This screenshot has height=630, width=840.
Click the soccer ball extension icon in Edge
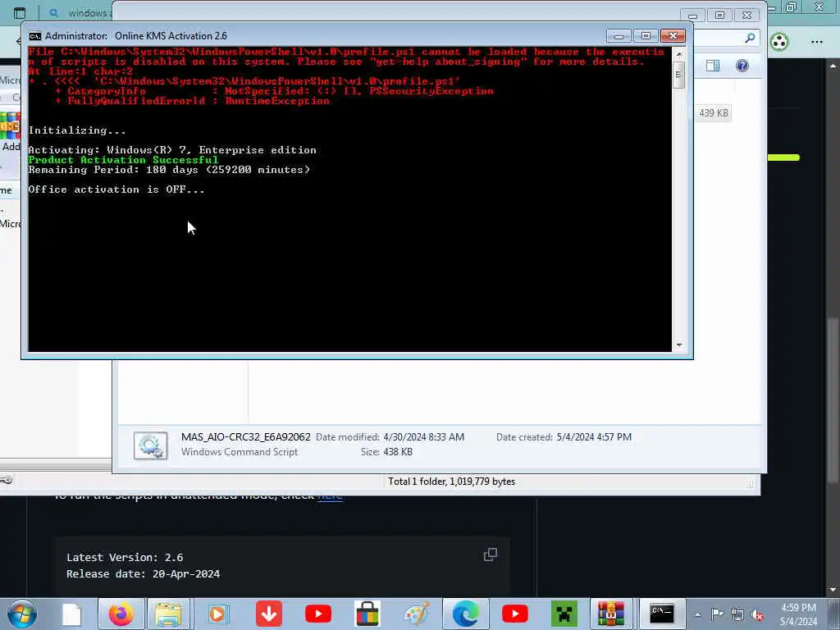(779, 41)
